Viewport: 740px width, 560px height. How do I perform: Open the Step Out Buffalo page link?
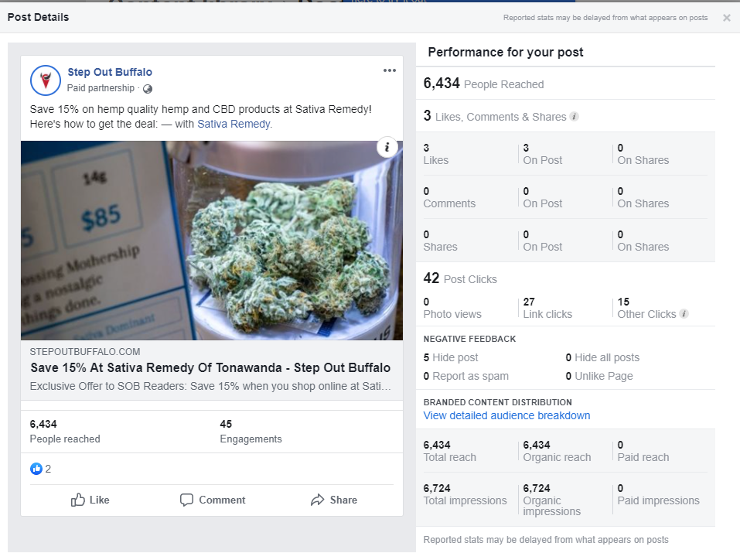[x=110, y=72]
